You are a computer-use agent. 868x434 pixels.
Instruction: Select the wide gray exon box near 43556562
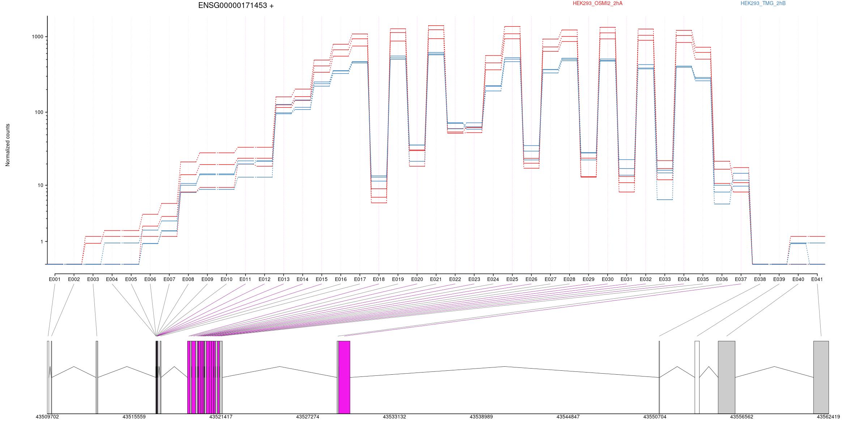click(727, 377)
